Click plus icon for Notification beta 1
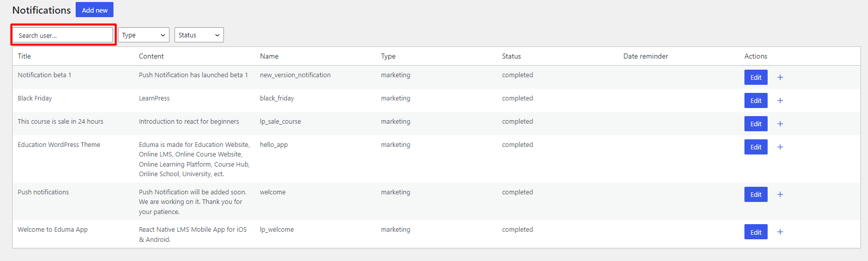Viewport: 868px width, 261px height. tap(780, 77)
